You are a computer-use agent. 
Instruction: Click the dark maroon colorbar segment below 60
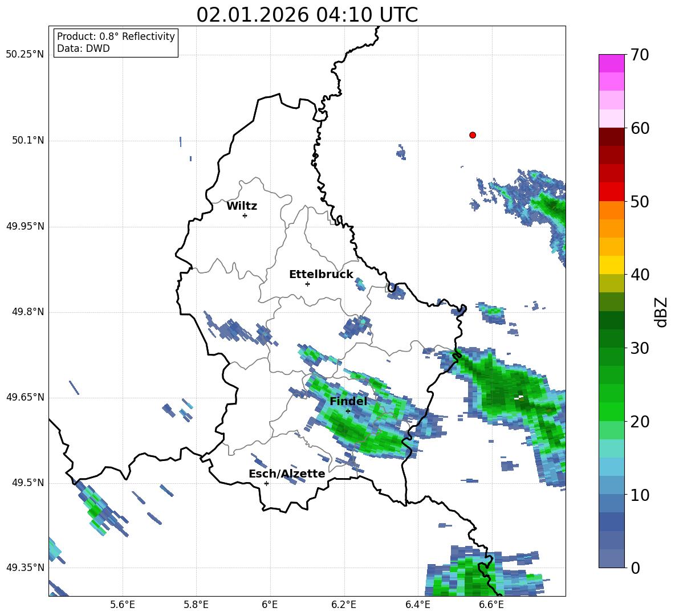pos(611,137)
